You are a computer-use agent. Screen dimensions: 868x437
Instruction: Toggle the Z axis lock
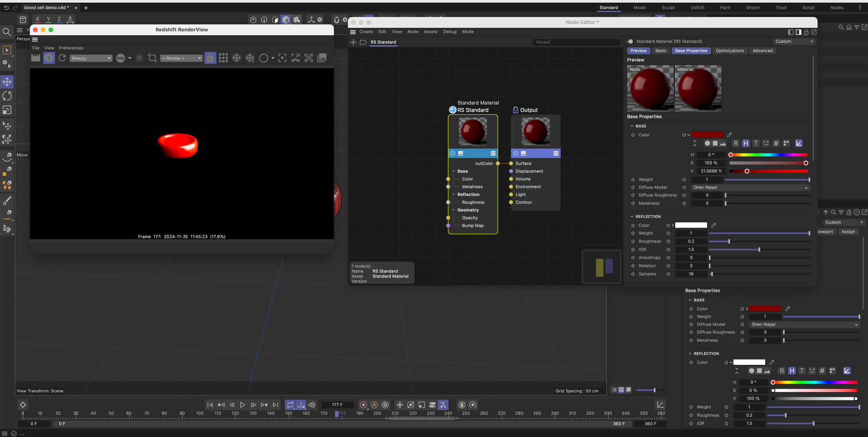[59, 20]
